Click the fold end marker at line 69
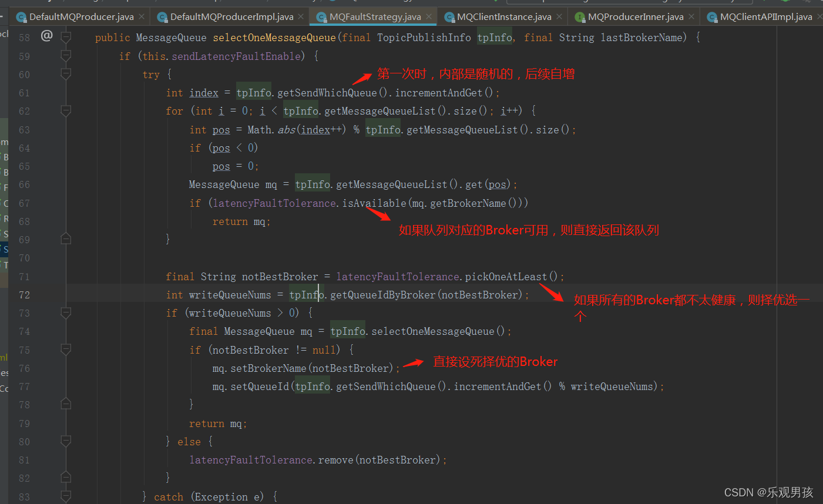The width and height of the screenshot is (823, 504). click(66, 239)
